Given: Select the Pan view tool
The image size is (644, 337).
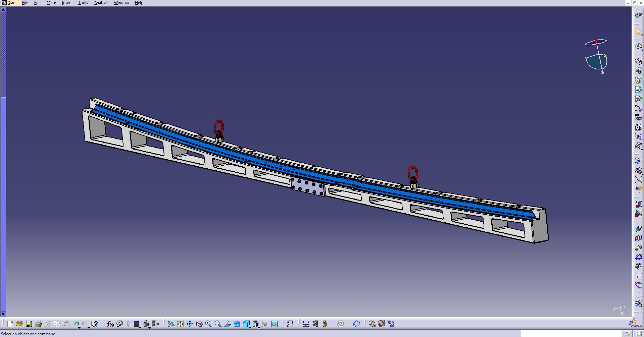Looking at the screenshot, I should 190,324.
